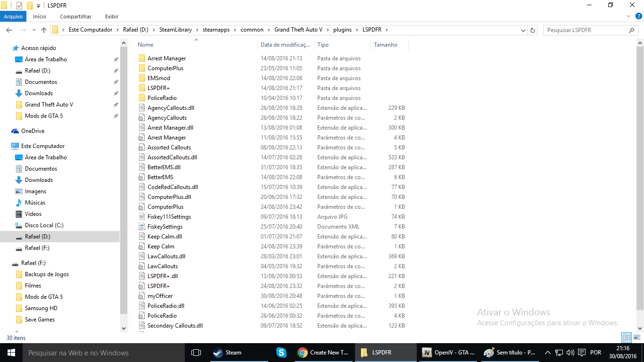Switch to the Paint window on the taskbar
This screenshot has width=644, height=362.
coord(510,353)
